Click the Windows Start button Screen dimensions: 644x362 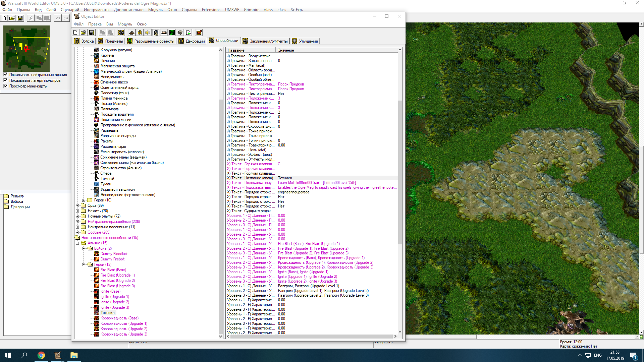(x=8, y=355)
